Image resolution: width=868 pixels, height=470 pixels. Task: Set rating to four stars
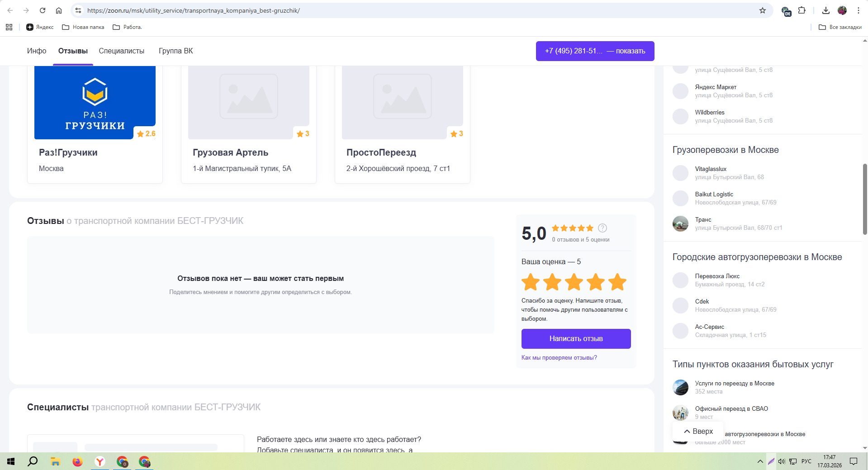point(596,282)
